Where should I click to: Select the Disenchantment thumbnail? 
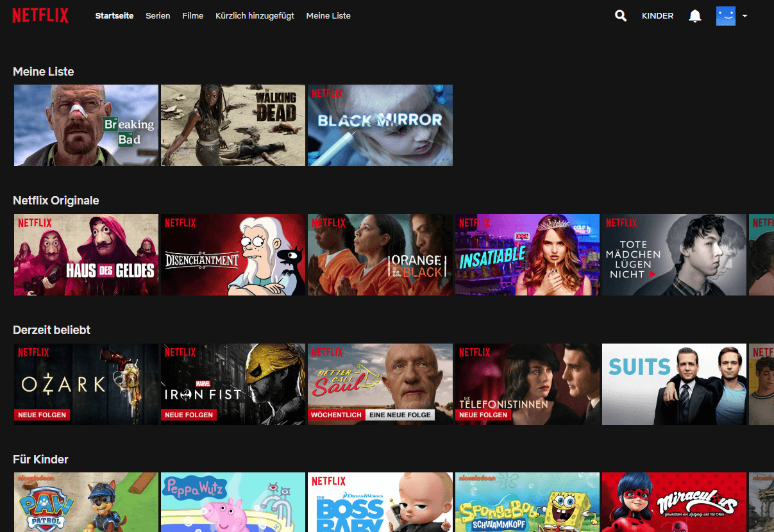[233, 255]
